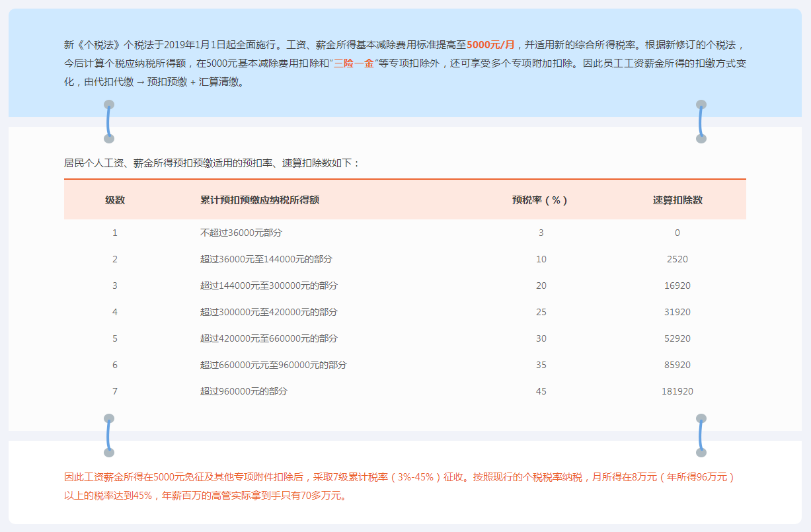Click the 85920 quick deduction value

coord(677,365)
